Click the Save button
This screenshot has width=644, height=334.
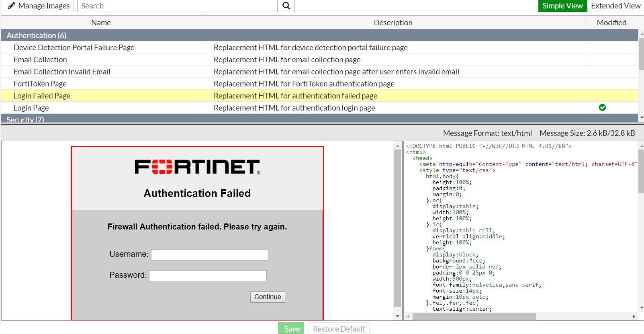291,328
